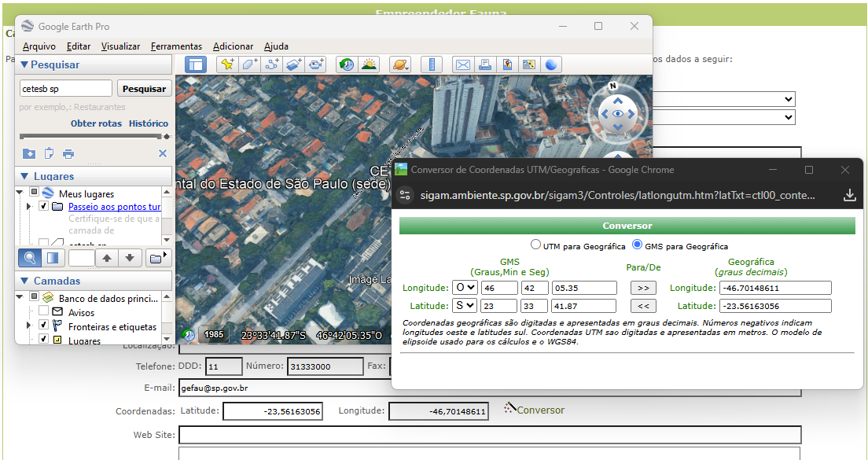This screenshot has height=460, width=868.
Task: Open the Ferramentas menu
Action: [x=176, y=46]
